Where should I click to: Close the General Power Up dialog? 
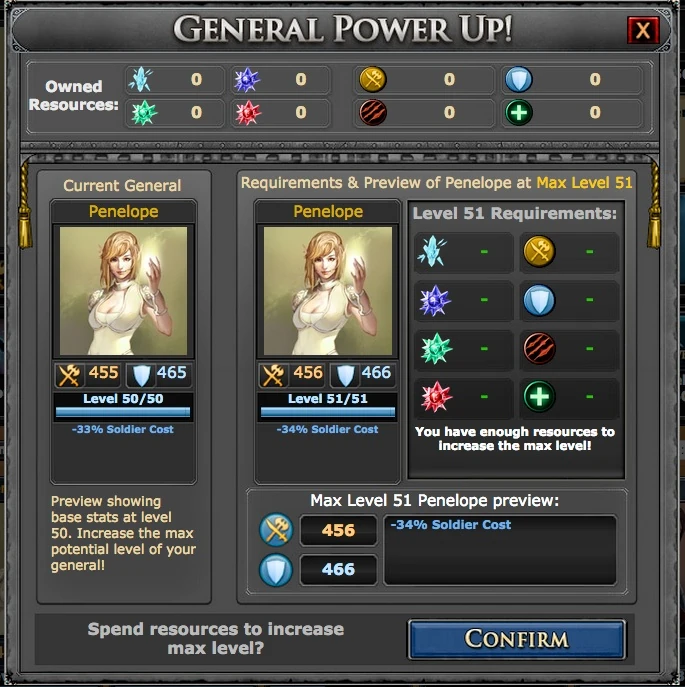click(x=643, y=30)
